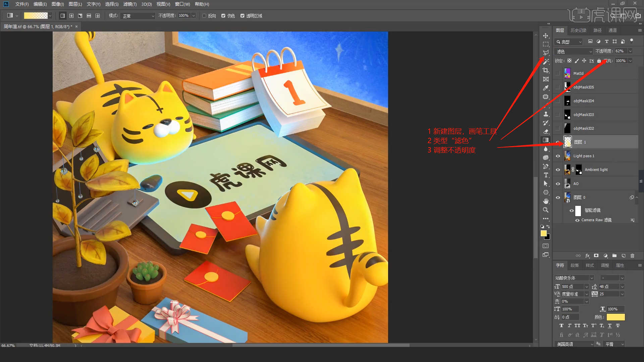
Task: Click the delete layer trash icon
Action: (632, 256)
